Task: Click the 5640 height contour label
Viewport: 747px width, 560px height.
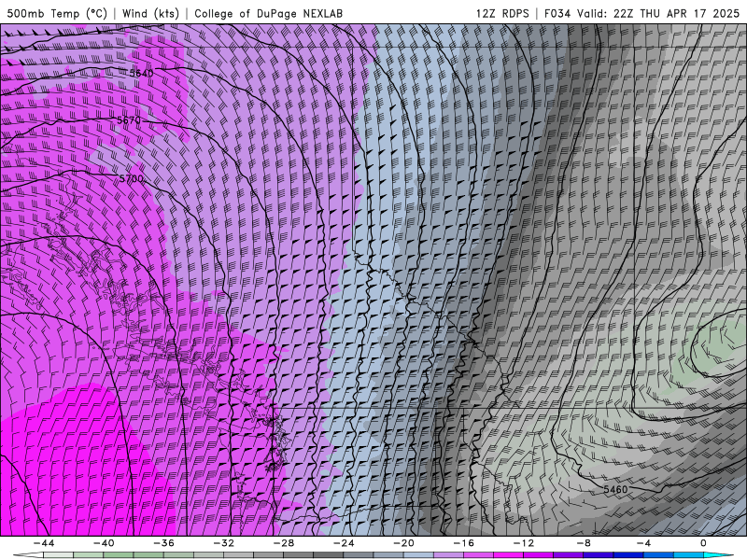Action: [x=142, y=74]
